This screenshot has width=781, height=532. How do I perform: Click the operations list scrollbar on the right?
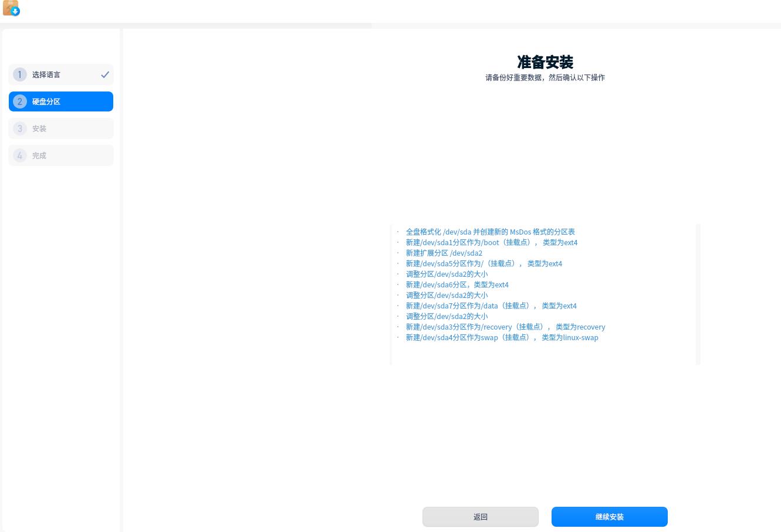698,294
